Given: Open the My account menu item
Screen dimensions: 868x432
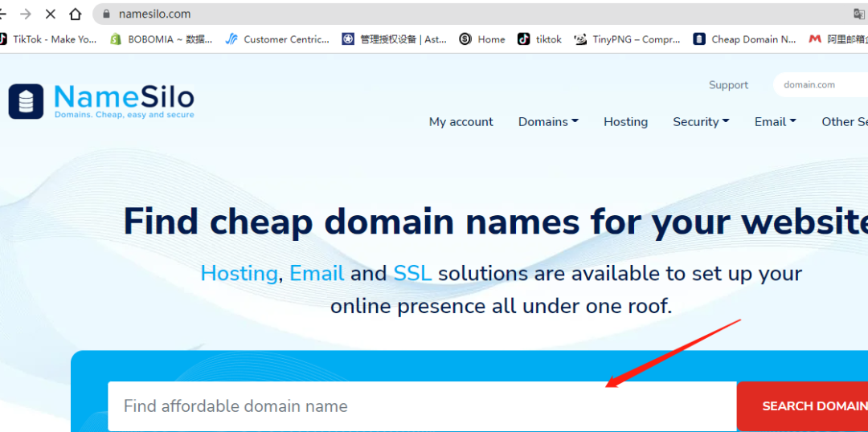Looking at the screenshot, I should 461,121.
